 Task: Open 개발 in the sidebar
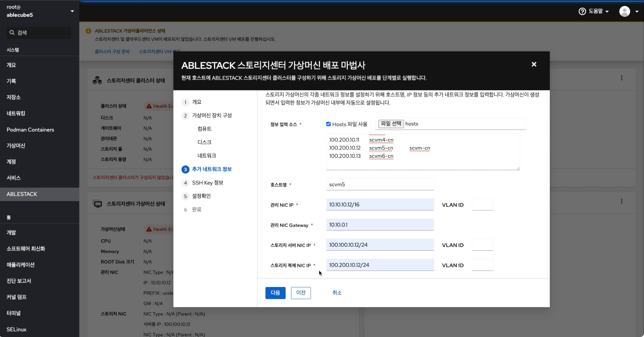pos(40,233)
